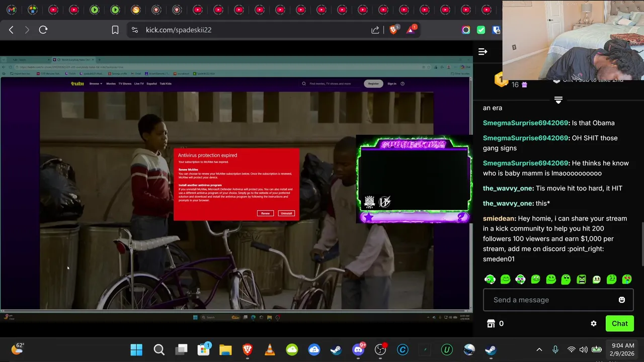Open Tubi Kids menu item

[166, 83]
